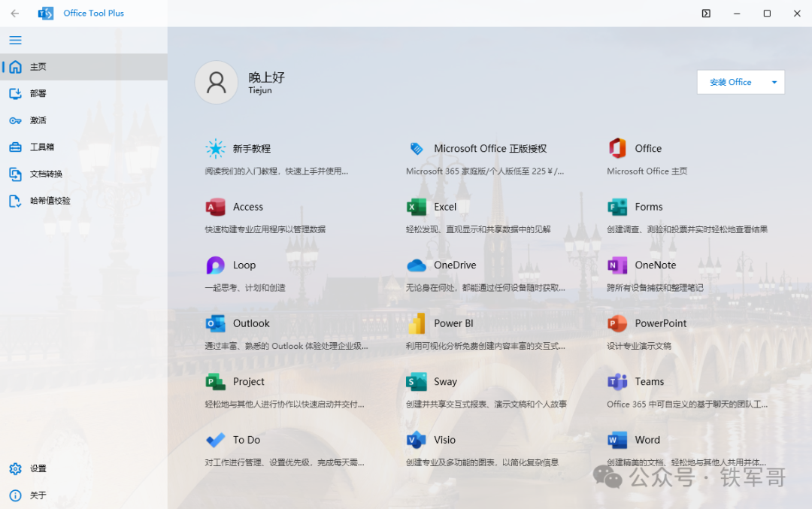Click the Outlook title text
The height and width of the screenshot is (509, 812).
251,323
